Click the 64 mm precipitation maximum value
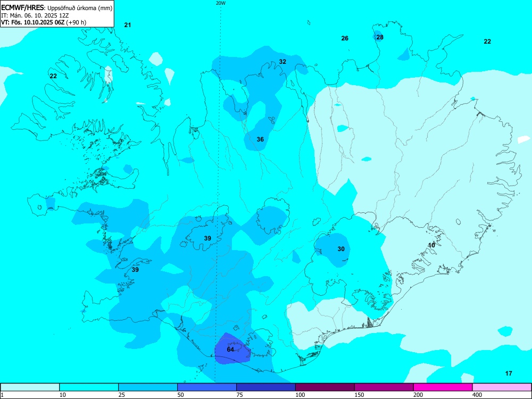This screenshot has width=532, height=399. [230, 350]
